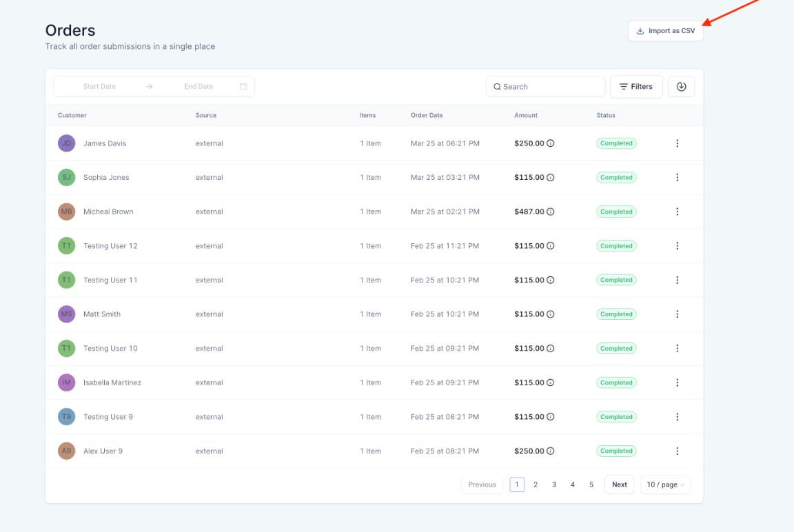This screenshot has height=532, width=794.
Task: Open actions menu for Alex User 9
Action: (x=677, y=451)
